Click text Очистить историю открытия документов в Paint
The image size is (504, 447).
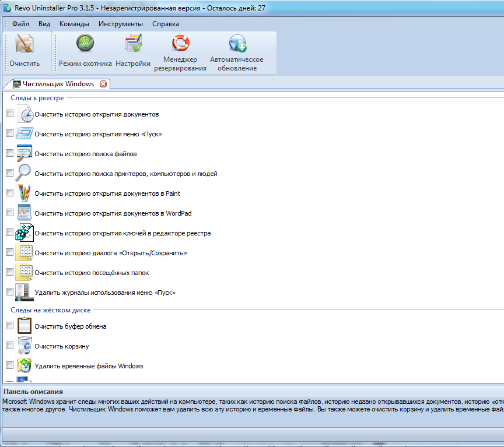pos(107,193)
